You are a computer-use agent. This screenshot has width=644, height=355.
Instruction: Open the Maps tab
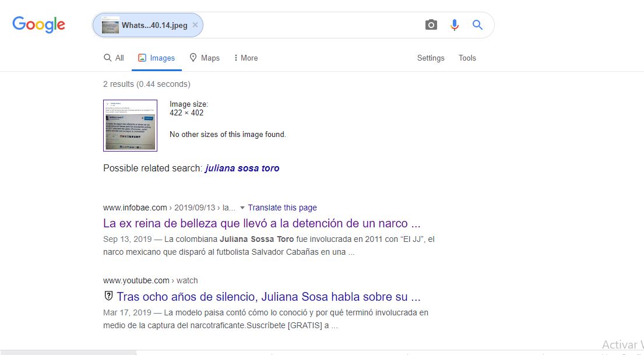click(204, 58)
